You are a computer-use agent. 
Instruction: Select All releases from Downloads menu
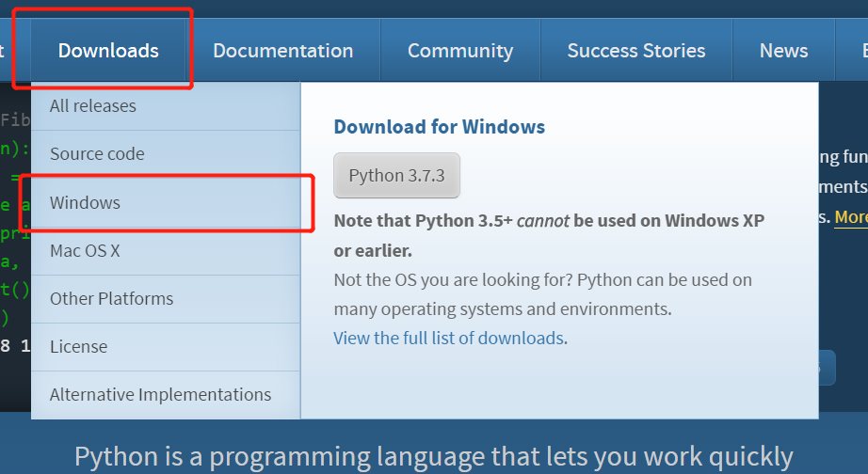pos(166,105)
